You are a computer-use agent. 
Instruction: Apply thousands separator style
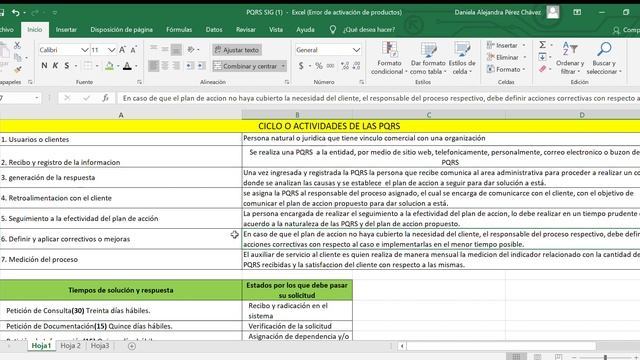click(330, 66)
